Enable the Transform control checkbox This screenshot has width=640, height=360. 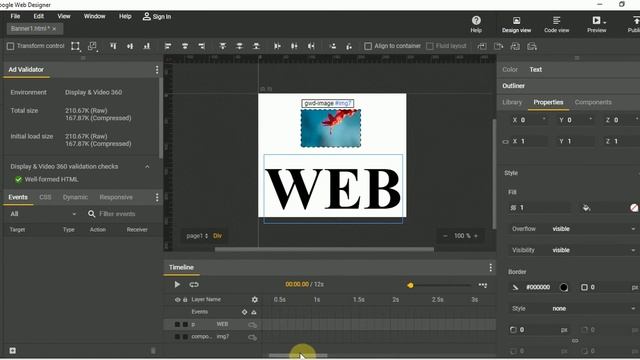pos(11,46)
